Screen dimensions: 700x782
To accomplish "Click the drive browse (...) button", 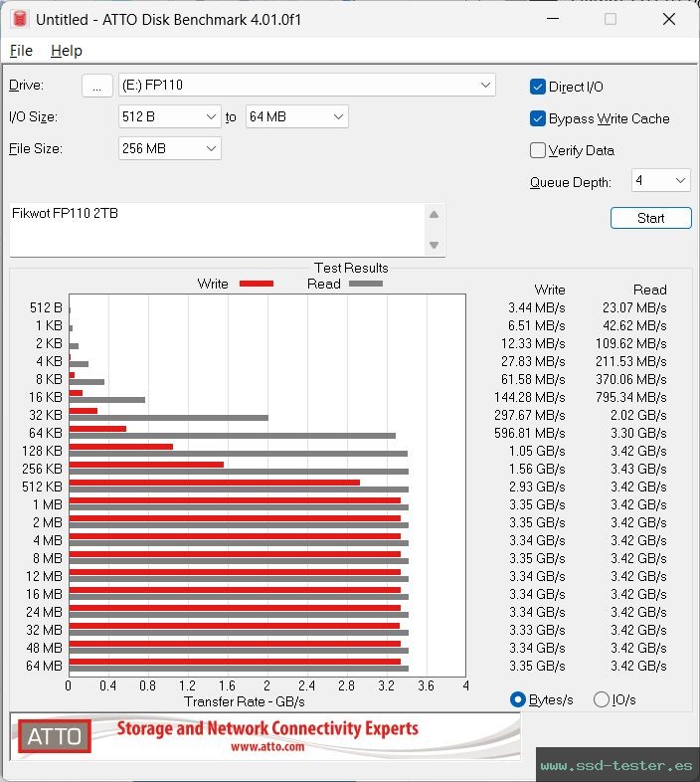I will 96,86.
